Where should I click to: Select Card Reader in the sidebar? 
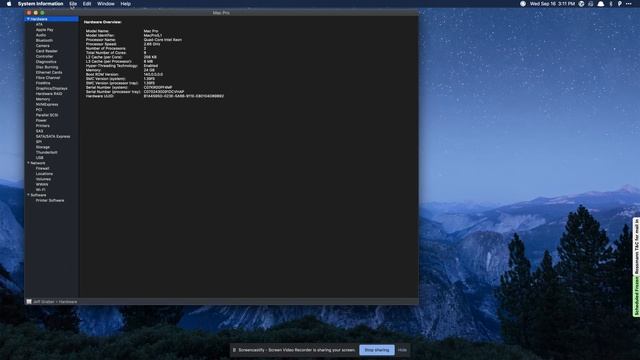click(x=47, y=51)
